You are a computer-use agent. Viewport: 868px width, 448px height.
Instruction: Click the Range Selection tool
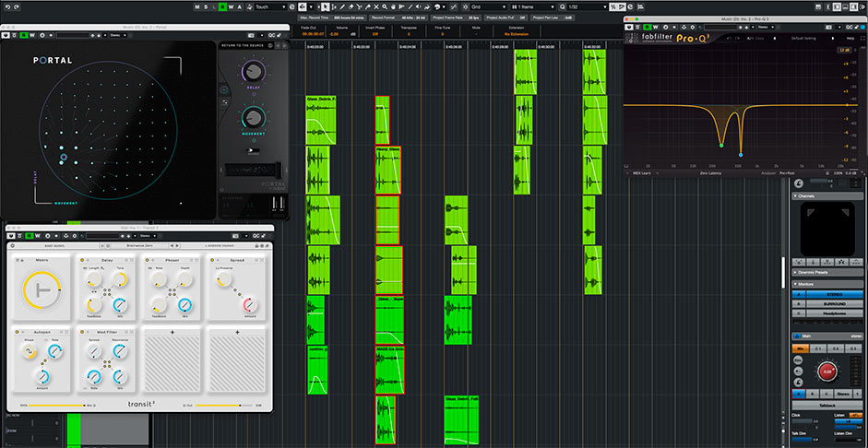[334, 6]
